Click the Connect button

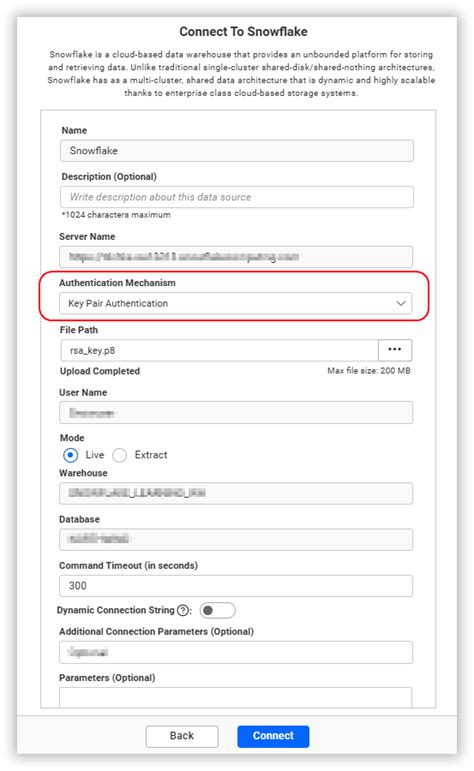273,736
